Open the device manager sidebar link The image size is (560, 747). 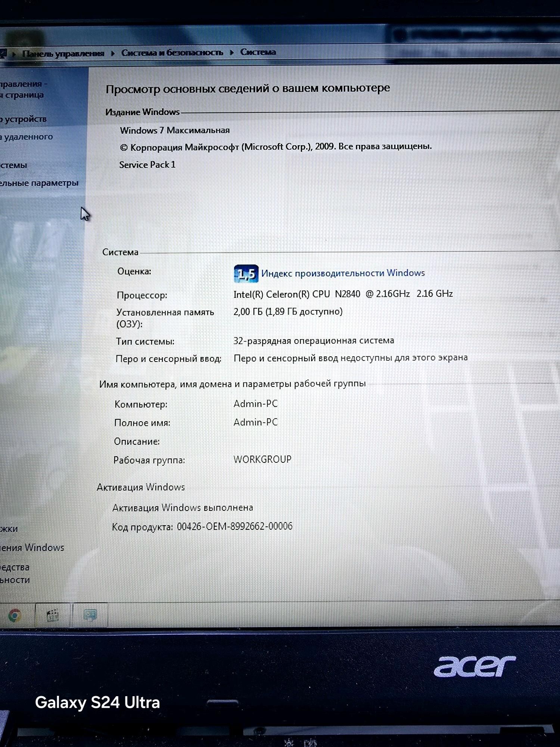tap(23, 119)
